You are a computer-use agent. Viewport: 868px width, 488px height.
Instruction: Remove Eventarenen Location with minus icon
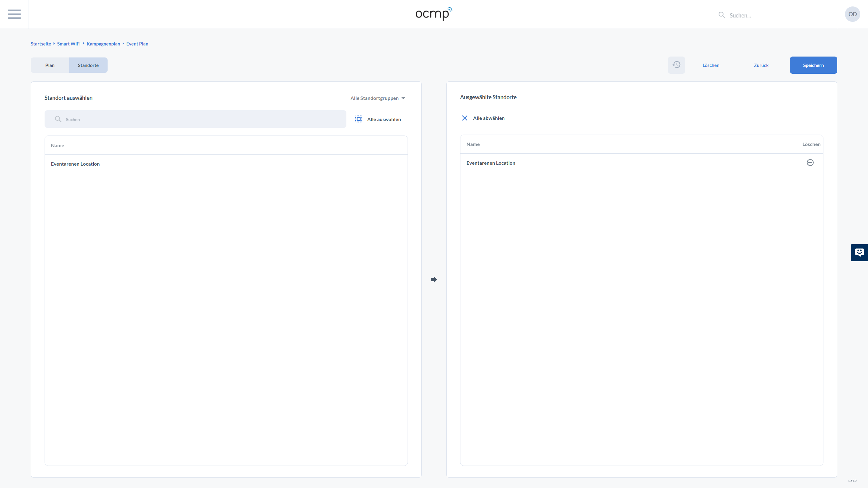(x=810, y=163)
